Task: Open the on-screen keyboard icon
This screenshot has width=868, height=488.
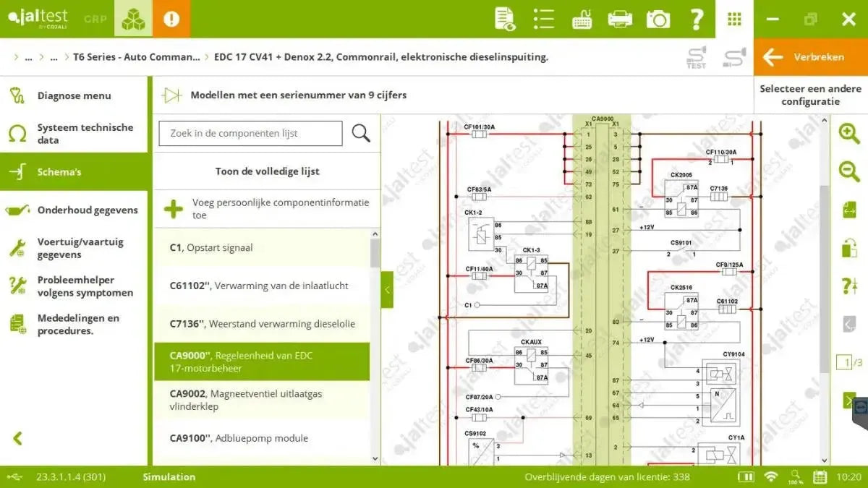Action: click(x=582, y=20)
